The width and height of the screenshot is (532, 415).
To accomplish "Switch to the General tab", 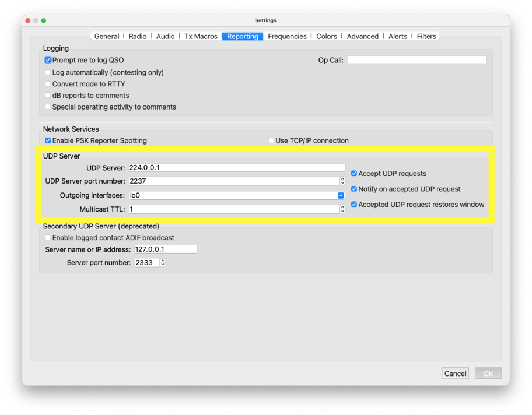I will (107, 36).
